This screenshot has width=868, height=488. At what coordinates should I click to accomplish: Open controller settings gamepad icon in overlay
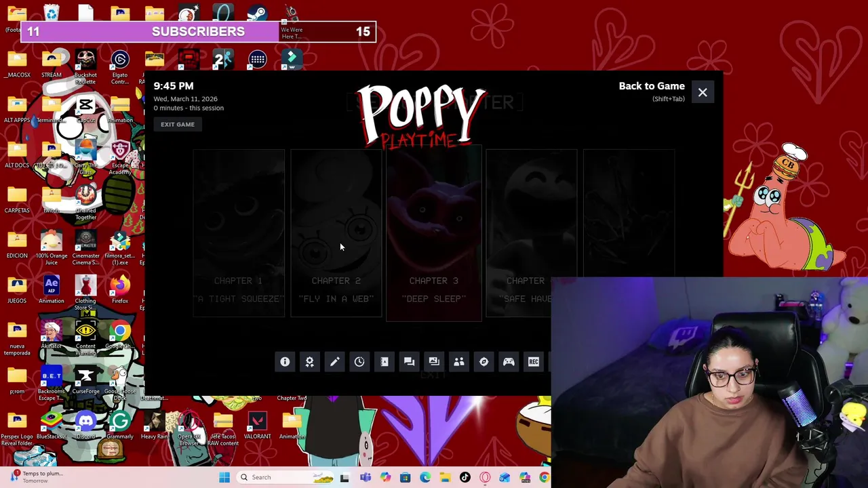point(509,362)
